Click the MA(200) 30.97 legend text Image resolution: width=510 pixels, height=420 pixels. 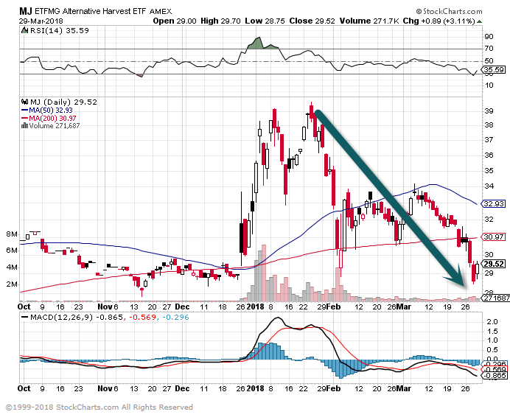pos(52,118)
